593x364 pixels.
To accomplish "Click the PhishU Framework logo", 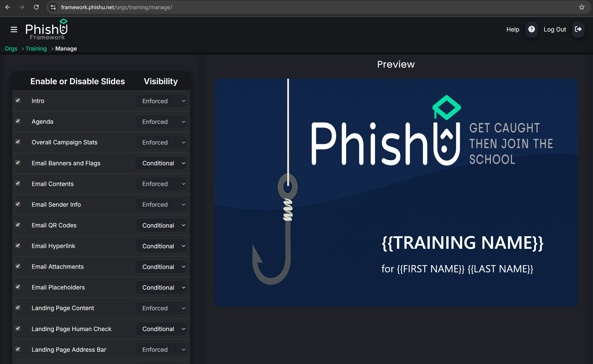I will coord(46,29).
